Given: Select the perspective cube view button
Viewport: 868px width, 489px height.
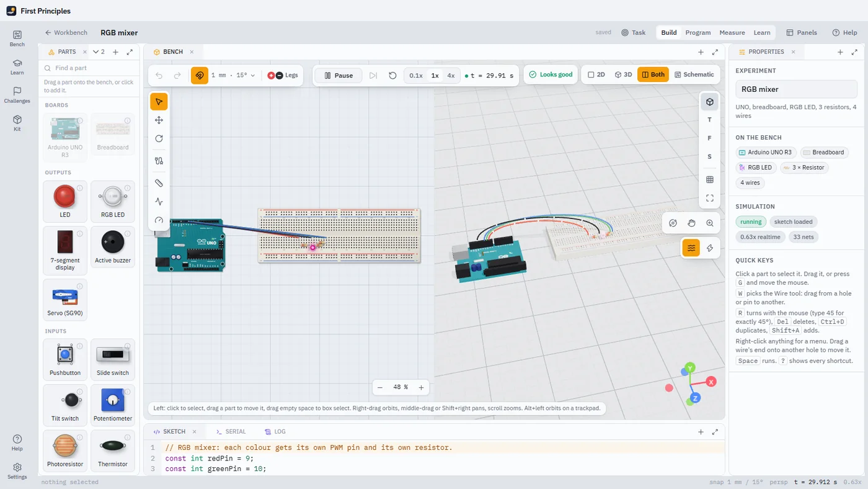Looking at the screenshot, I should point(710,102).
